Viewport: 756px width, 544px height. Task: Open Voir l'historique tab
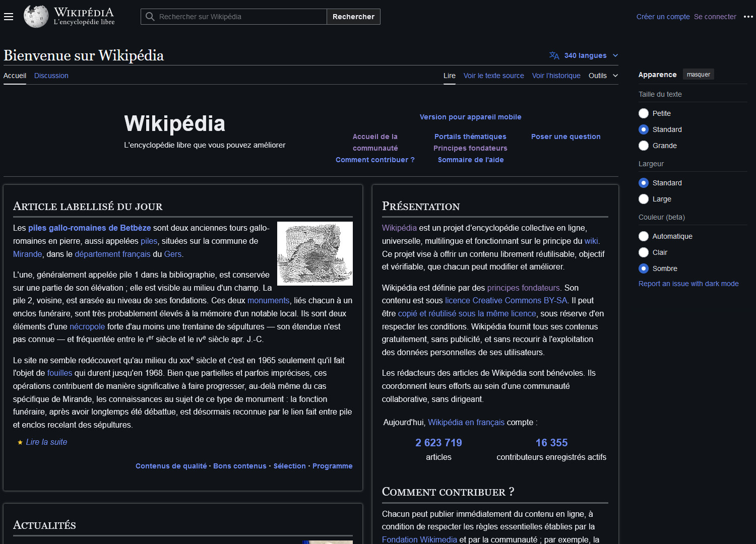point(556,76)
